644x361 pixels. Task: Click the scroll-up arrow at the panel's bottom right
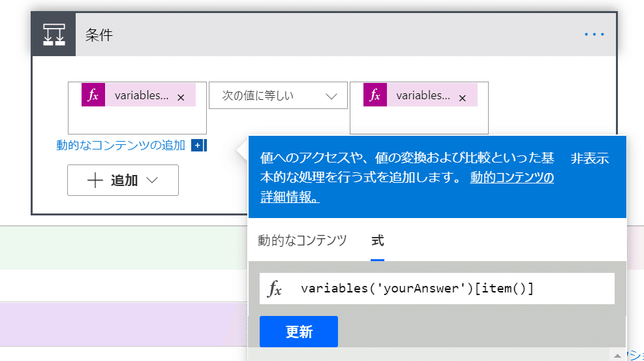point(617,356)
